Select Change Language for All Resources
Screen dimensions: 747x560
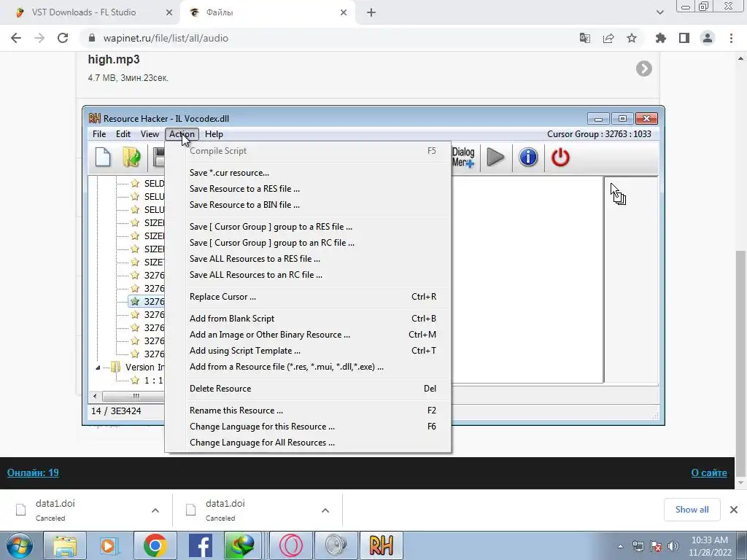(x=308, y=443)
